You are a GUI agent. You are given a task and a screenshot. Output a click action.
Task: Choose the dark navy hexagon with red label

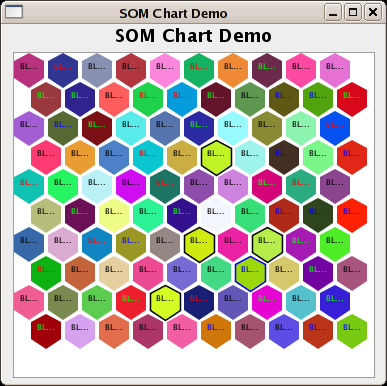pyautogui.click(x=199, y=302)
